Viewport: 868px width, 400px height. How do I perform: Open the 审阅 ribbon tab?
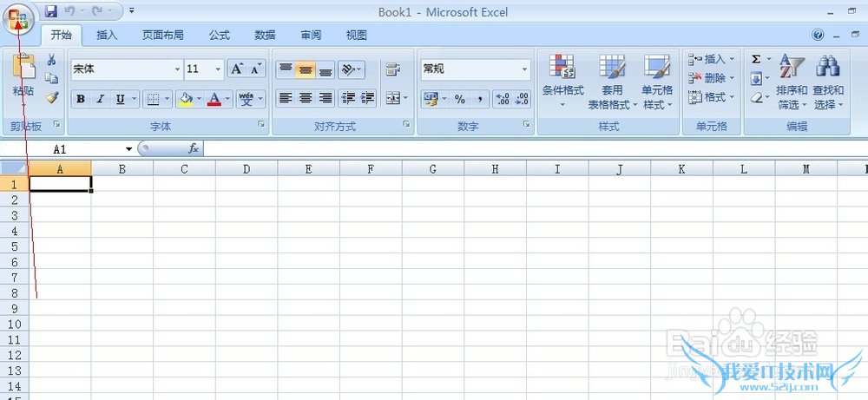pyautogui.click(x=311, y=36)
